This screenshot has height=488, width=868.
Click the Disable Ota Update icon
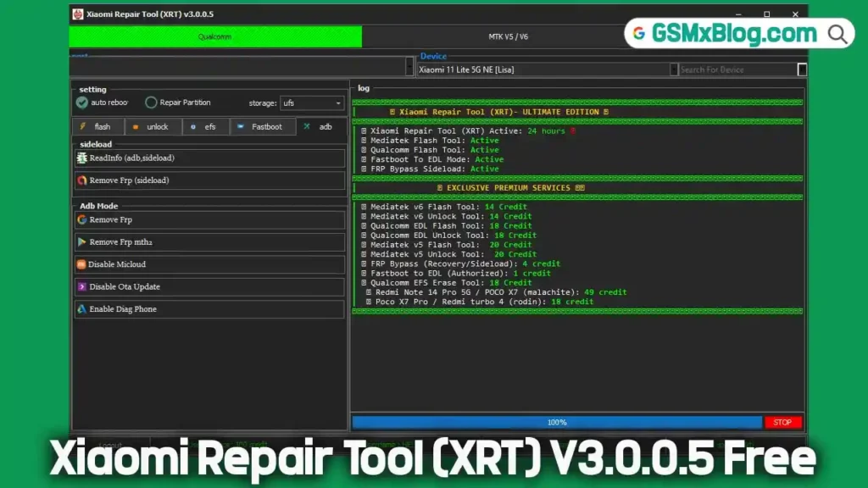pos(82,287)
